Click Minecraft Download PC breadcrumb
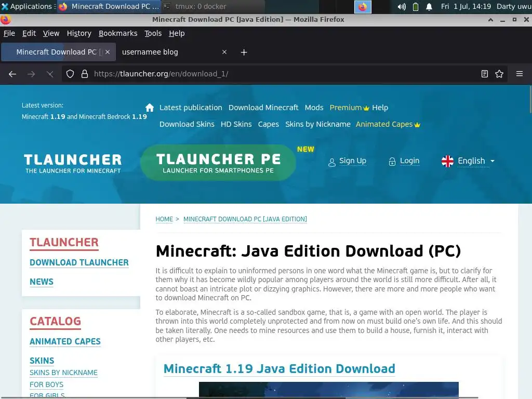 245,219
